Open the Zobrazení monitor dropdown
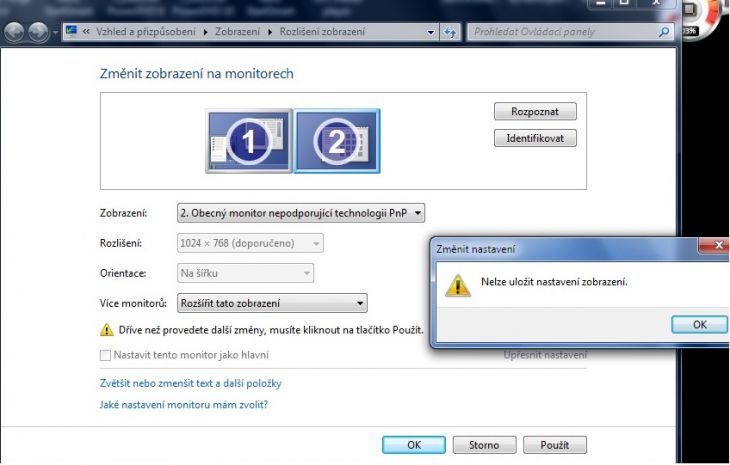The image size is (730, 465). (301, 213)
